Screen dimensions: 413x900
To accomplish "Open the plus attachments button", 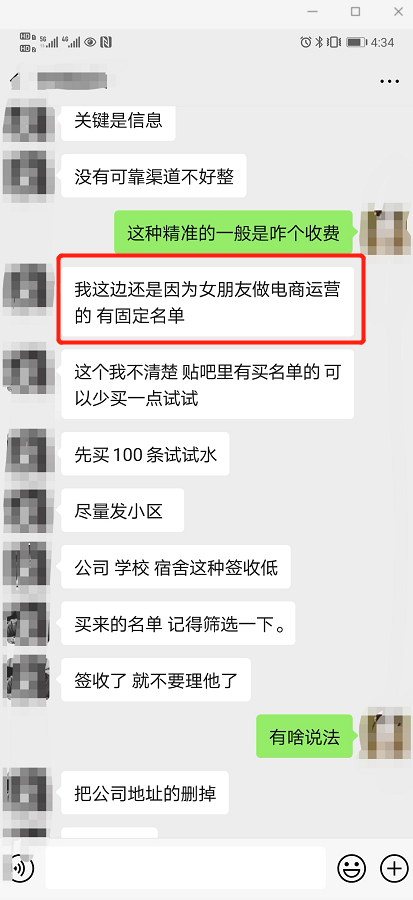I will (x=394, y=867).
